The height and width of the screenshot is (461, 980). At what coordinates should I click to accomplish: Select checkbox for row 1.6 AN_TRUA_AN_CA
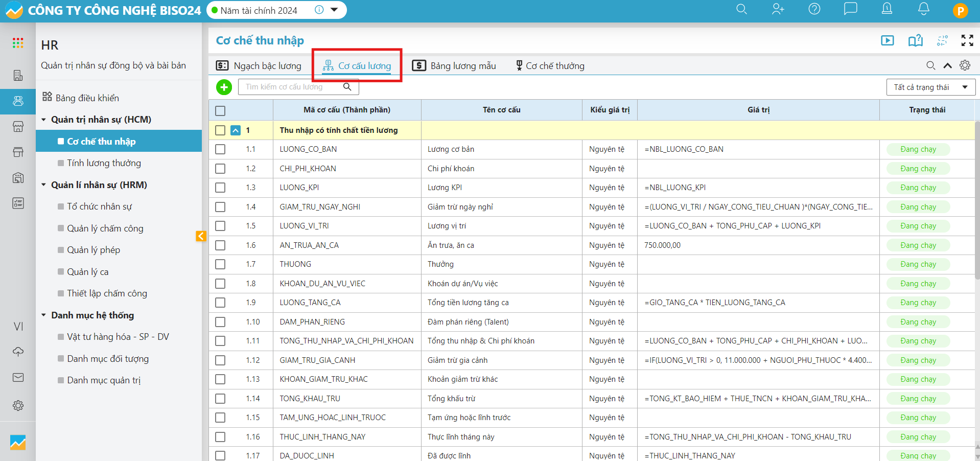coord(220,245)
